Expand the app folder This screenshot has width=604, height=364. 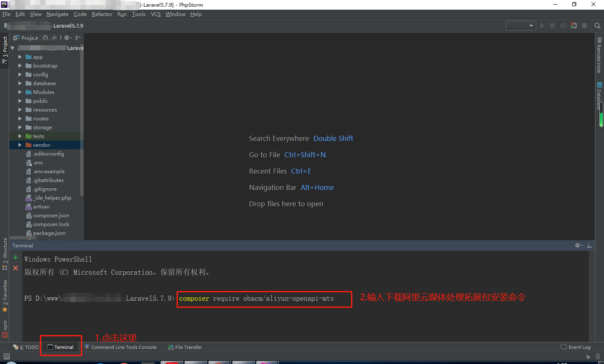(x=20, y=57)
